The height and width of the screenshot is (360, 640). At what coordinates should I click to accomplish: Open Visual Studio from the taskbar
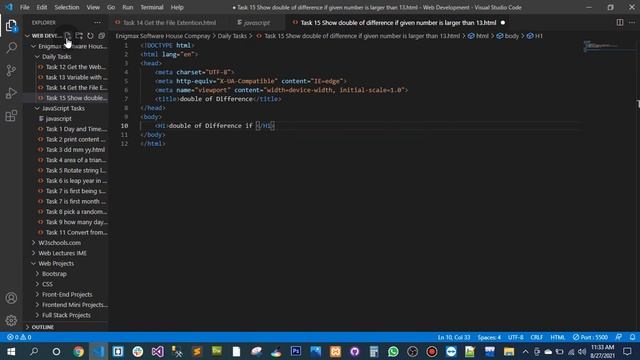(x=158, y=351)
